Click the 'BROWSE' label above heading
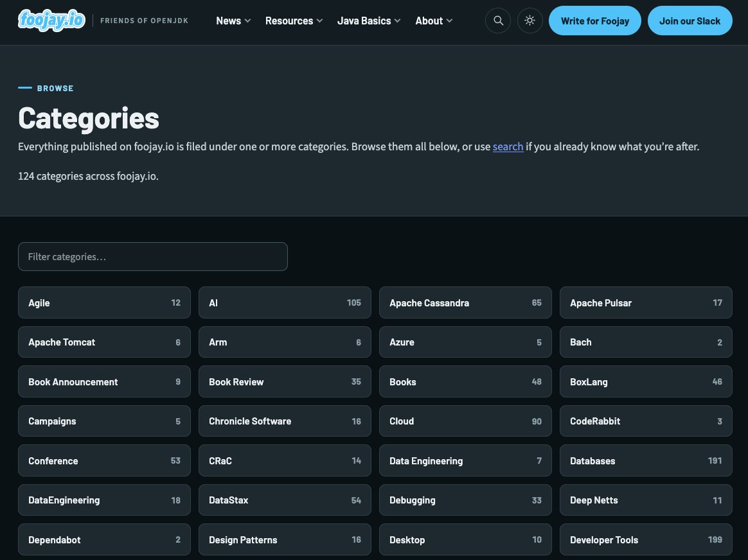 tap(55, 88)
